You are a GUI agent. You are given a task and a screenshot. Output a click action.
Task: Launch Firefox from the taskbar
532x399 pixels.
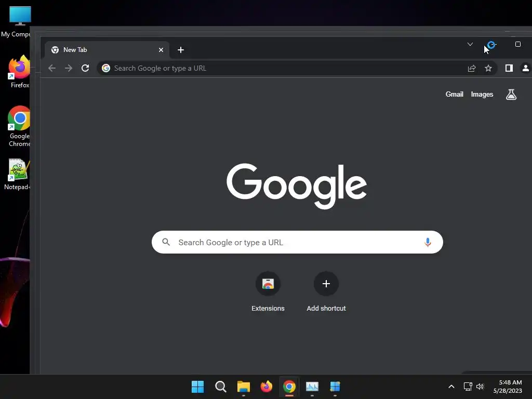[267, 387]
